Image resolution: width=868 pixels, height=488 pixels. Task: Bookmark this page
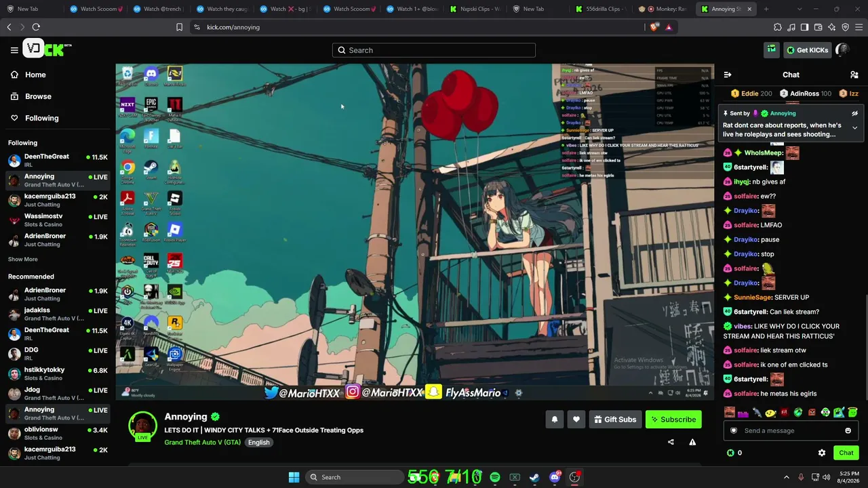click(179, 27)
